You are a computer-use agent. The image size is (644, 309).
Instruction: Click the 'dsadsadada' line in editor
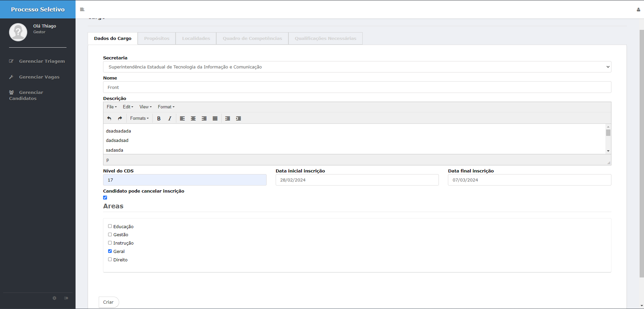[119, 131]
